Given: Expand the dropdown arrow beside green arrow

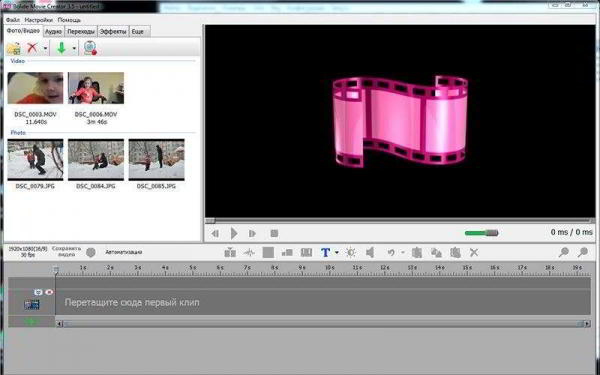Looking at the screenshot, I should point(74,49).
